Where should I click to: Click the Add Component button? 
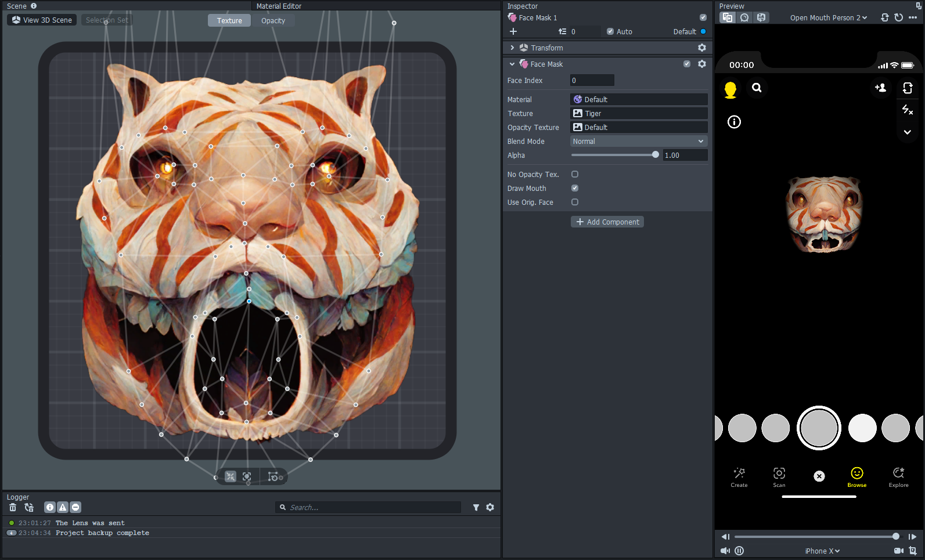tap(607, 222)
